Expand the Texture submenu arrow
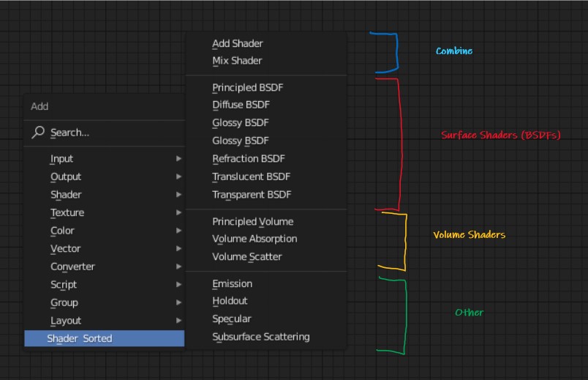Image resolution: width=588 pixels, height=380 pixels. (x=179, y=212)
